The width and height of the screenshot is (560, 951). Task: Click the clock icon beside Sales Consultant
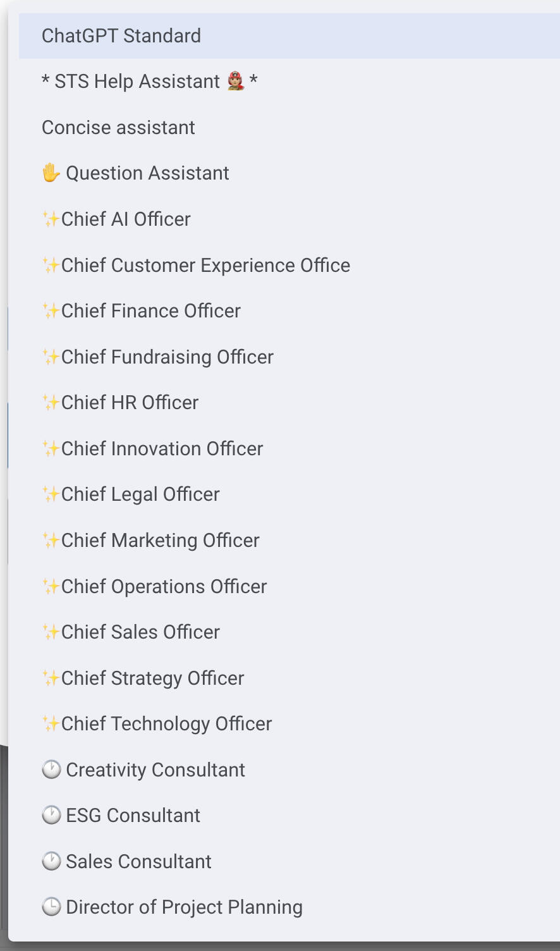point(51,861)
